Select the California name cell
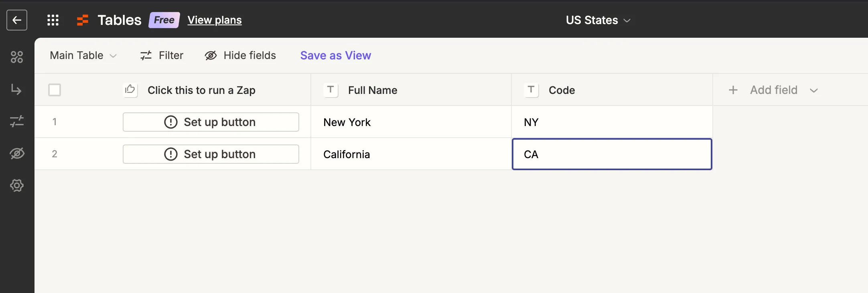The image size is (868, 293). pyautogui.click(x=411, y=154)
